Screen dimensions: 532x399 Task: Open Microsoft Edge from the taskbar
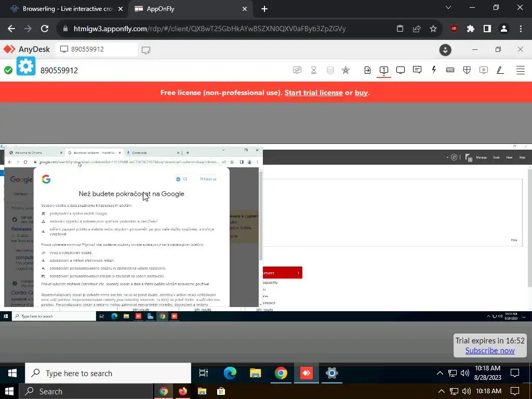(x=230, y=373)
